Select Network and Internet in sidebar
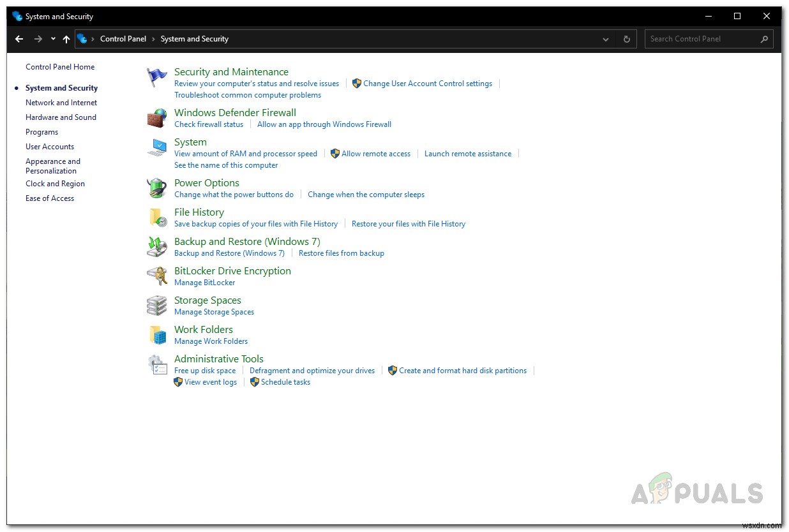The image size is (789, 532). [61, 103]
